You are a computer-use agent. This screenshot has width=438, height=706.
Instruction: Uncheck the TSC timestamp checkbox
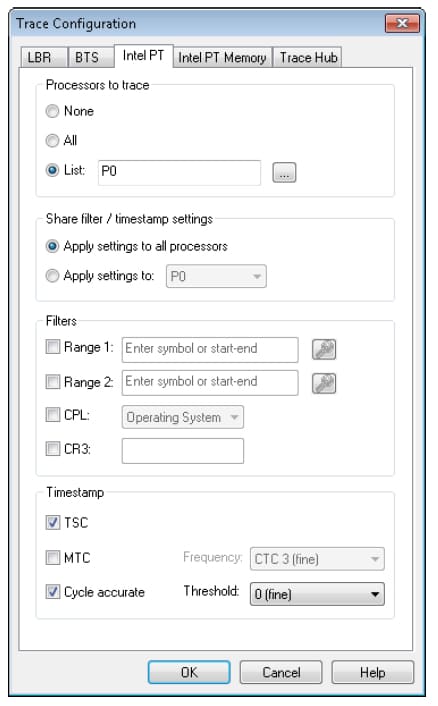53,522
